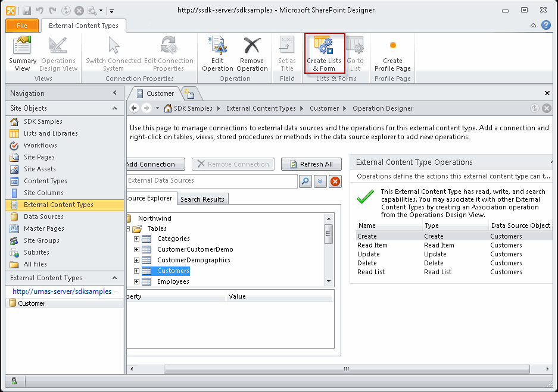Image resolution: width=558 pixels, height=392 pixels.
Task: Open the File menu
Action: click(x=21, y=26)
